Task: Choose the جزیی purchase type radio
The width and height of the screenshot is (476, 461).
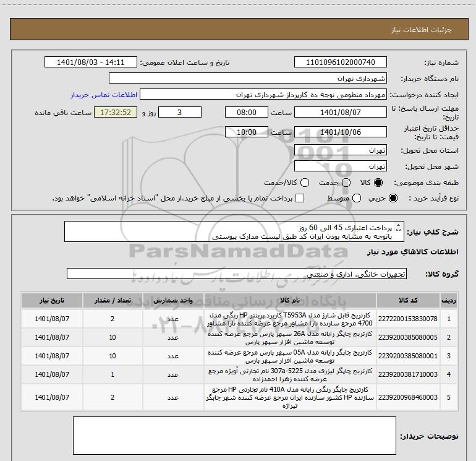Action: (393, 198)
